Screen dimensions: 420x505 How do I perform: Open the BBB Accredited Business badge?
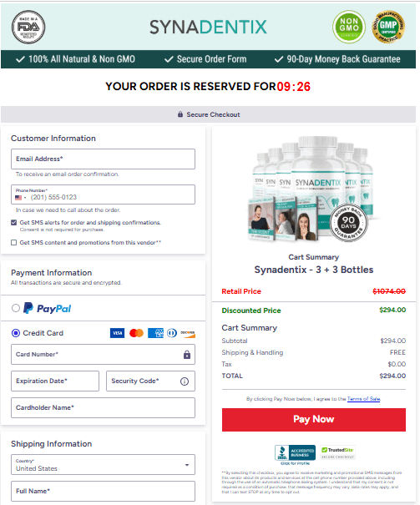pos(295,452)
